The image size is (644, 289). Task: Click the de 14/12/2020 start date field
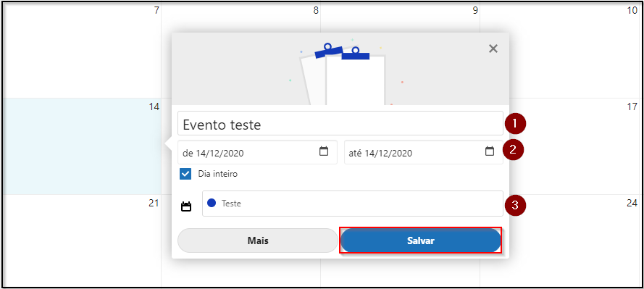pyautogui.click(x=257, y=152)
